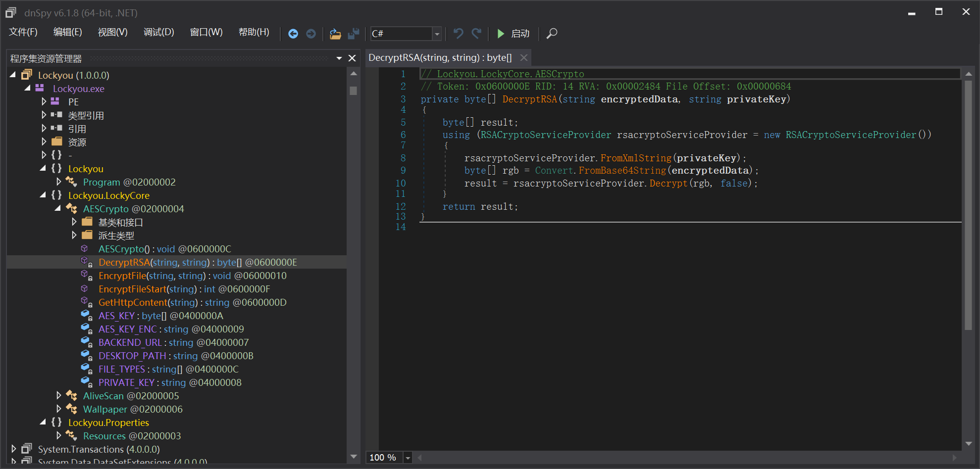Click the navigate back arrow icon

click(293, 34)
